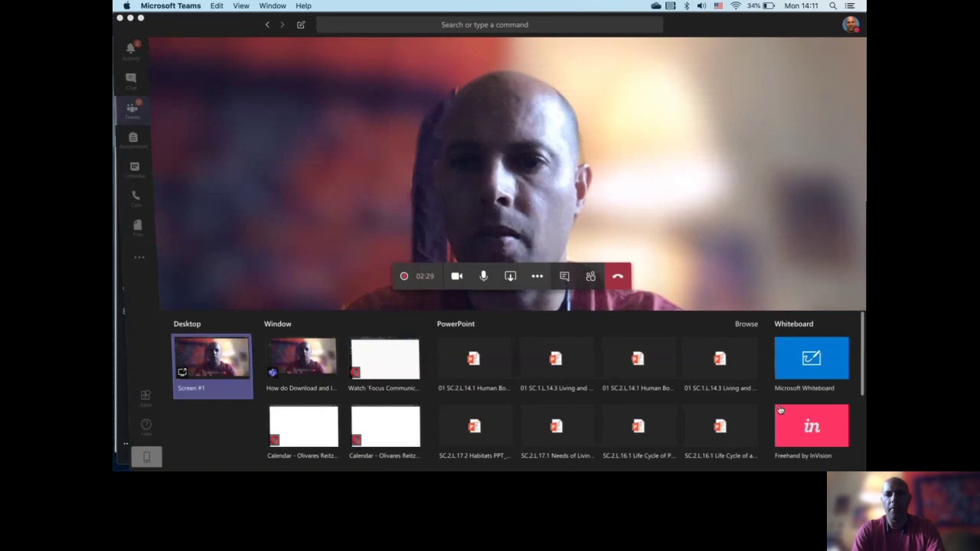Image resolution: width=980 pixels, height=551 pixels.
Task: Open Spotlight search in menu bar
Action: tap(833, 5)
